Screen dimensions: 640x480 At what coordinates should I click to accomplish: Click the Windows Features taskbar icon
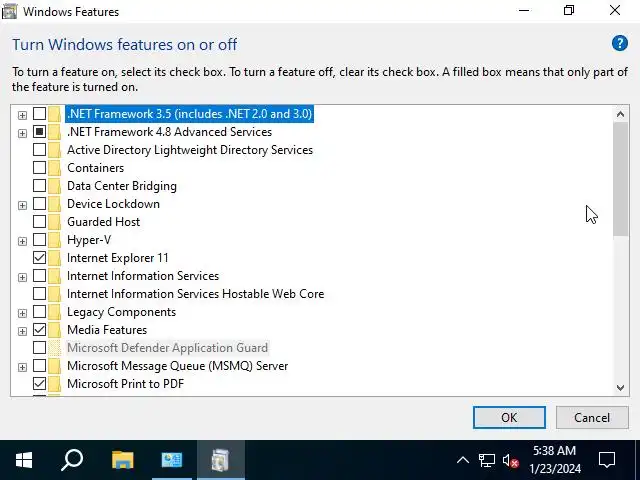221,460
